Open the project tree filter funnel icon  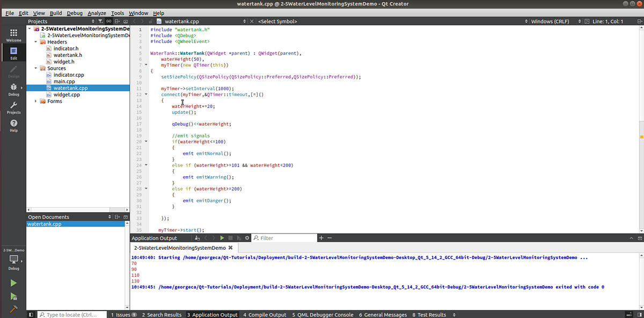[x=99, y=21]
